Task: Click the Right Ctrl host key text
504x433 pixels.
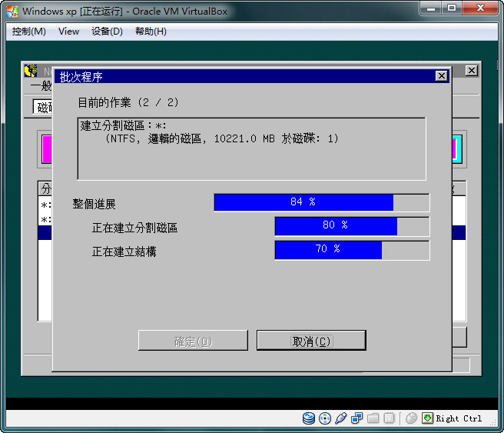Action: 459,418
